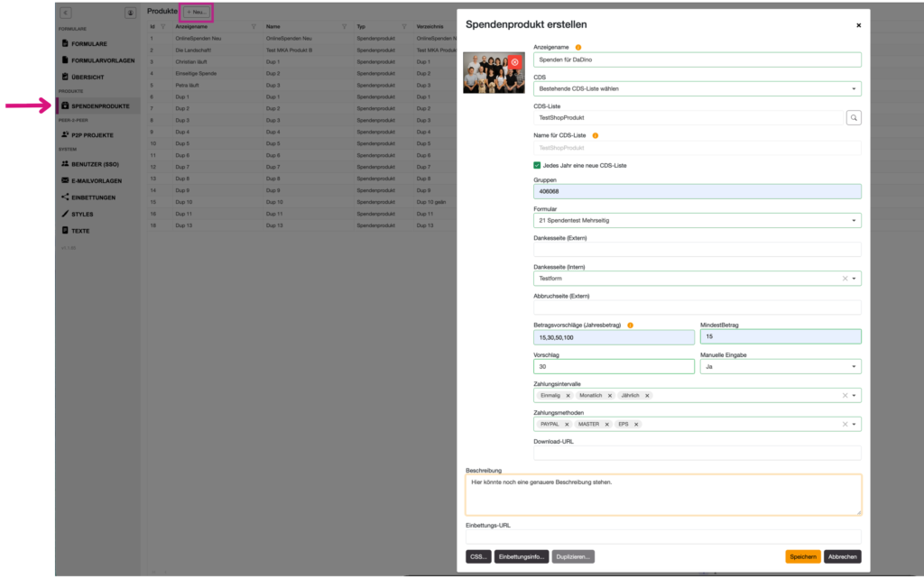Save the product with Speichern
This screenshot has width=924, height=578.
coord(802,556)
